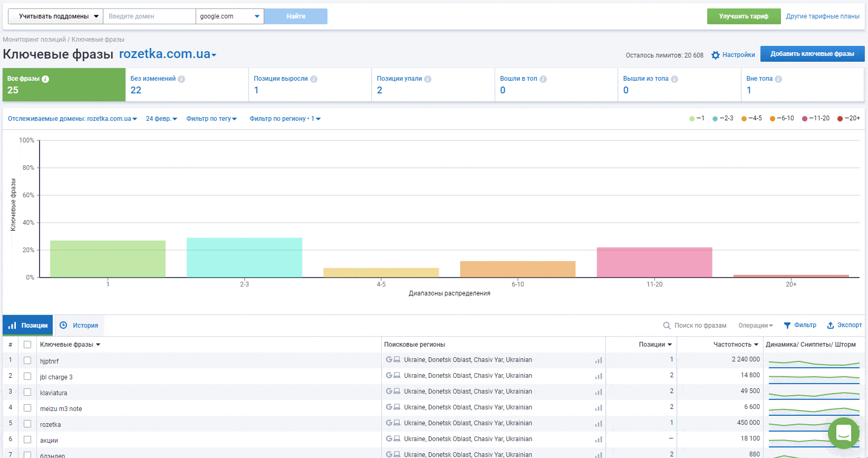Open the Настройки link

click(x=738, y=55)
